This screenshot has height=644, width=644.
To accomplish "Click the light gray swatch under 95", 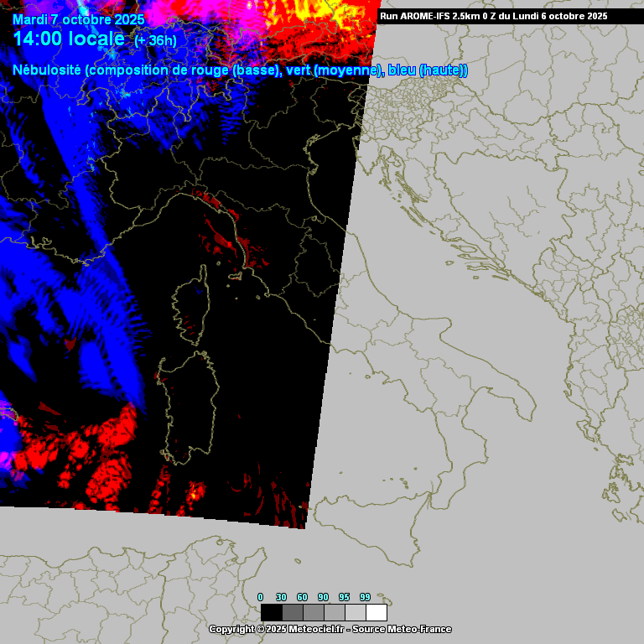I will 355,612.
